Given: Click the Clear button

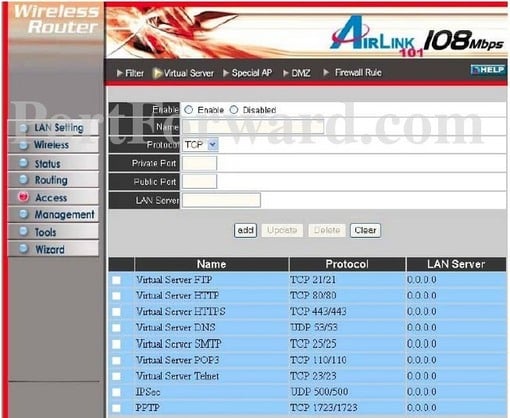Looking at the screenshot, I should coord(365,230).
